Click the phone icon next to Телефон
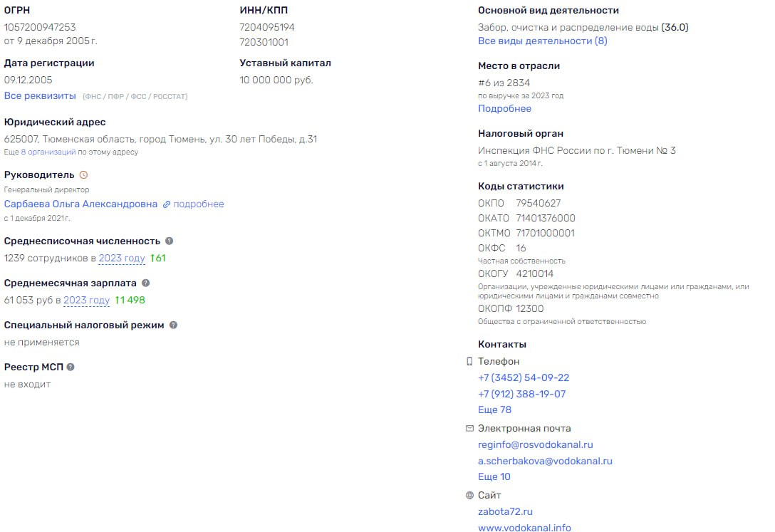This screenshot has width=775, height=532. 469,362
